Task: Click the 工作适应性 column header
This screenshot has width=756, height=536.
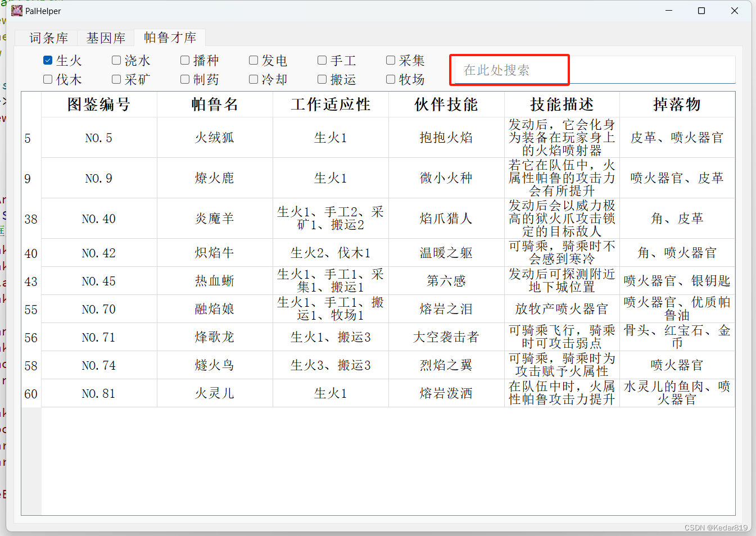Action: click(331, 105)
